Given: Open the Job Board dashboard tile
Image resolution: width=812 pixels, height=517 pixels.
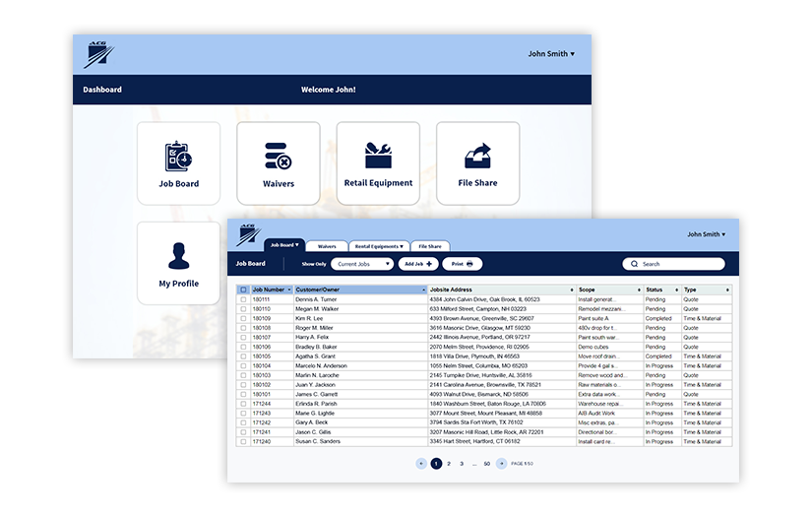Looking at the screenshot, I should [x=178, y=163].
